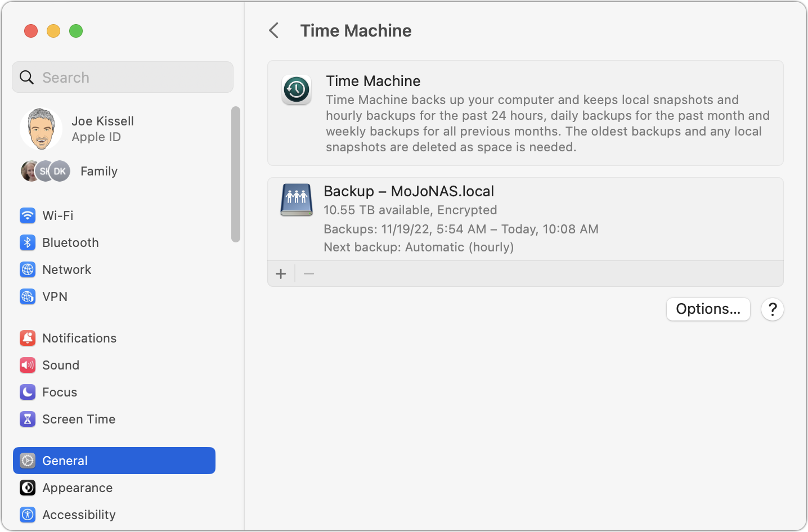Click the VPN icon in sidebar

click(x=28, y=296)
